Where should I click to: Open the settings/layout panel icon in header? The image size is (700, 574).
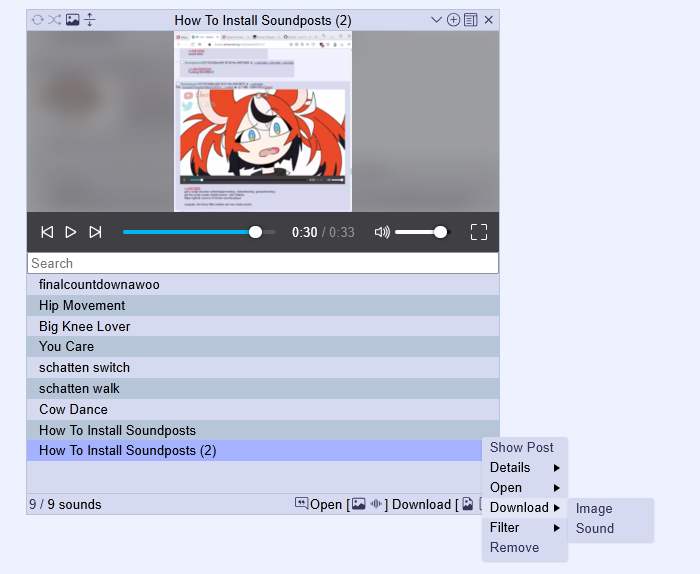pyautogui.click(x=471, y=20)
